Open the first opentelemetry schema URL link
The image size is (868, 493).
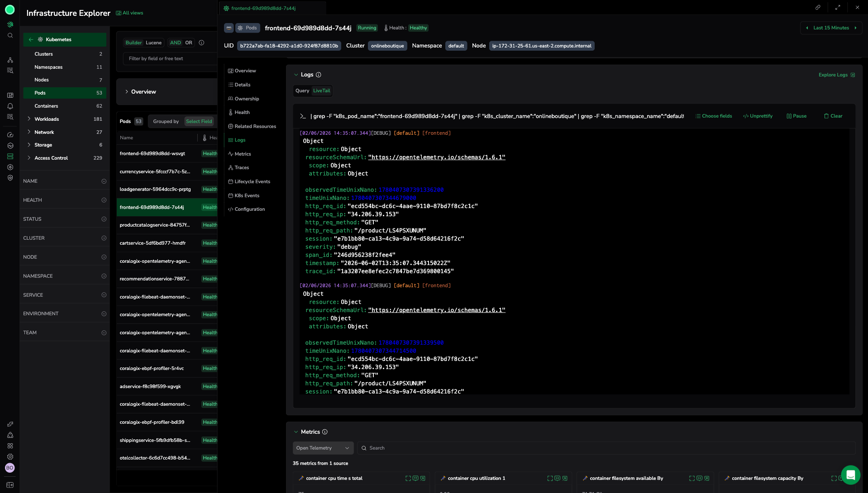(x=437, y=157)
